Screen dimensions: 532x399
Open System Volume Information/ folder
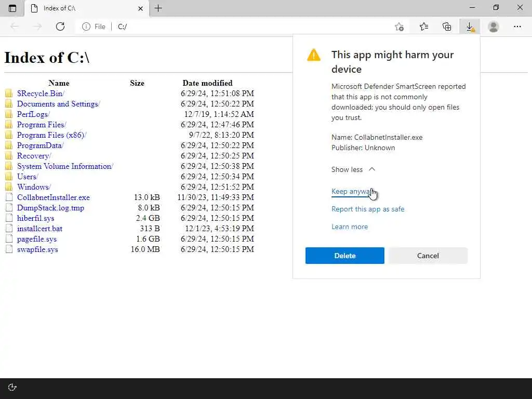point(65,166)
